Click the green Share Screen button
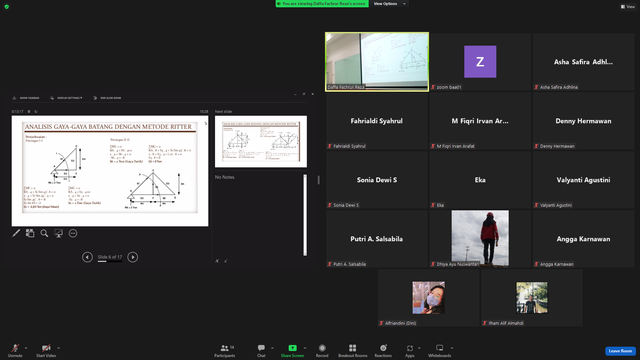The width and height of the screenshot is (640, 360). pyautogui.click(x=292, y=350)
